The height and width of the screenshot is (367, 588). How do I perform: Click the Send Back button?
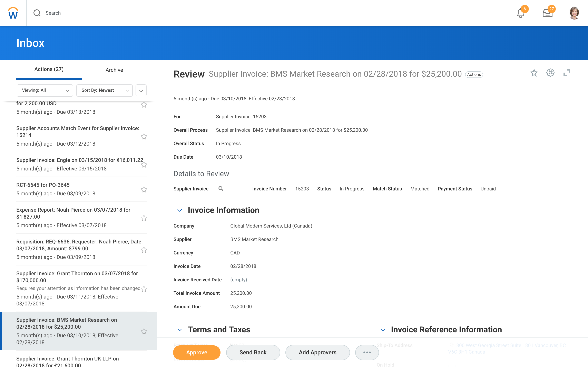(x=253, y=352)
